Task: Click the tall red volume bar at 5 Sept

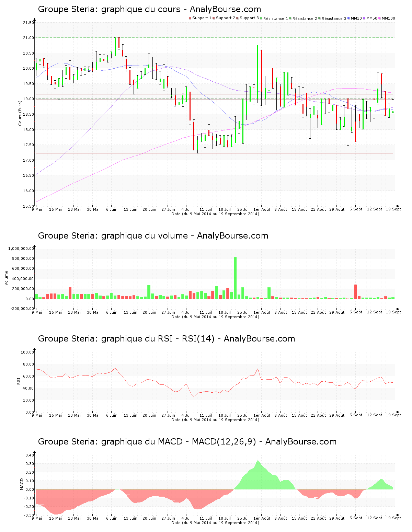Action: tap(355, 292)
